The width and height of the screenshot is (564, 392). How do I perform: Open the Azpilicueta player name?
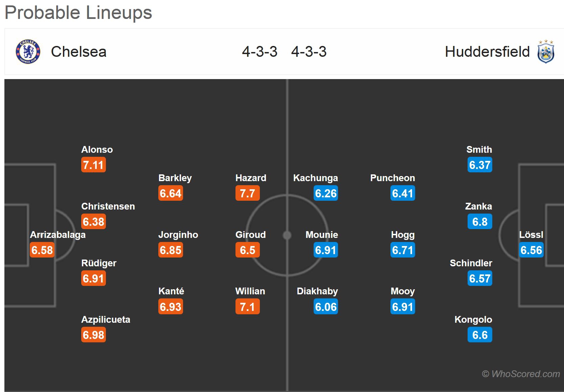[106, 319]
